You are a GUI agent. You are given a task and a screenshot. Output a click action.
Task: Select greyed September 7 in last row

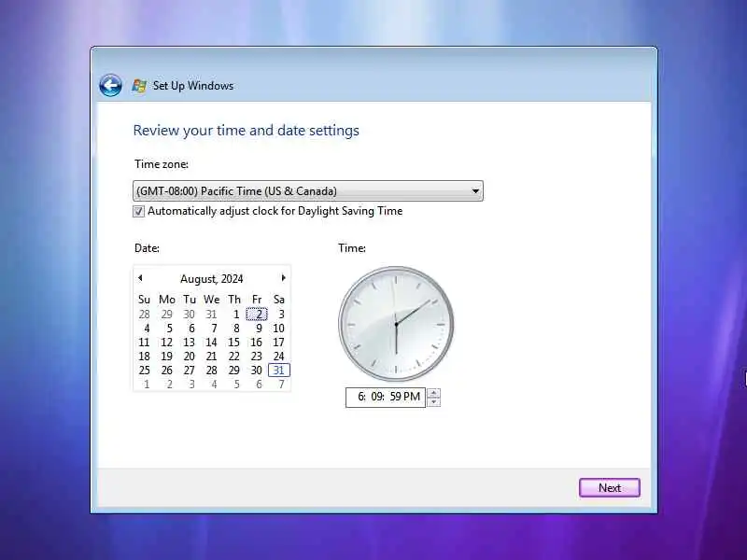[282, 384]
